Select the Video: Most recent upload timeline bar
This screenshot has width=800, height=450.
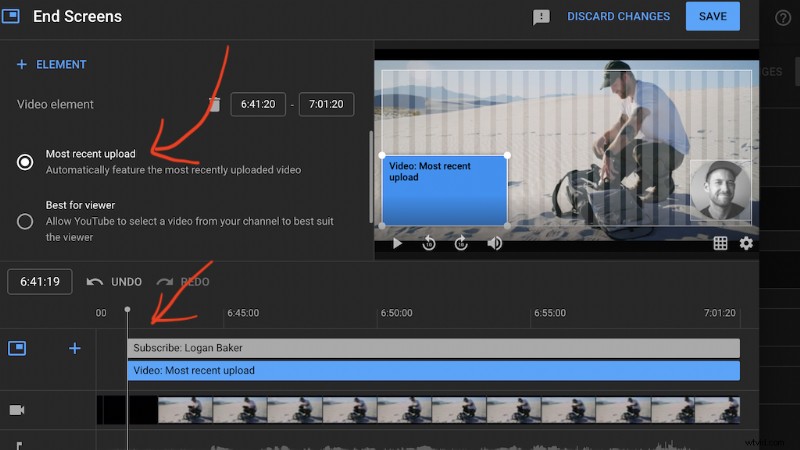coord(433,370)
